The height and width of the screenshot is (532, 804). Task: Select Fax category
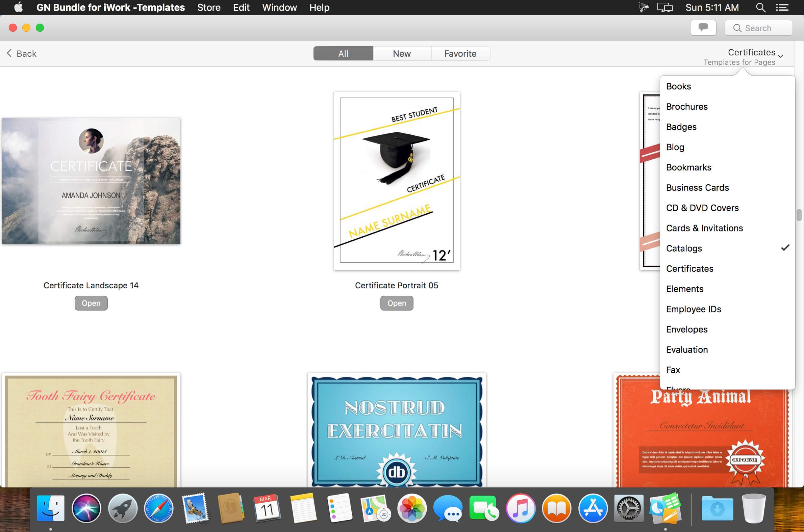727,370
